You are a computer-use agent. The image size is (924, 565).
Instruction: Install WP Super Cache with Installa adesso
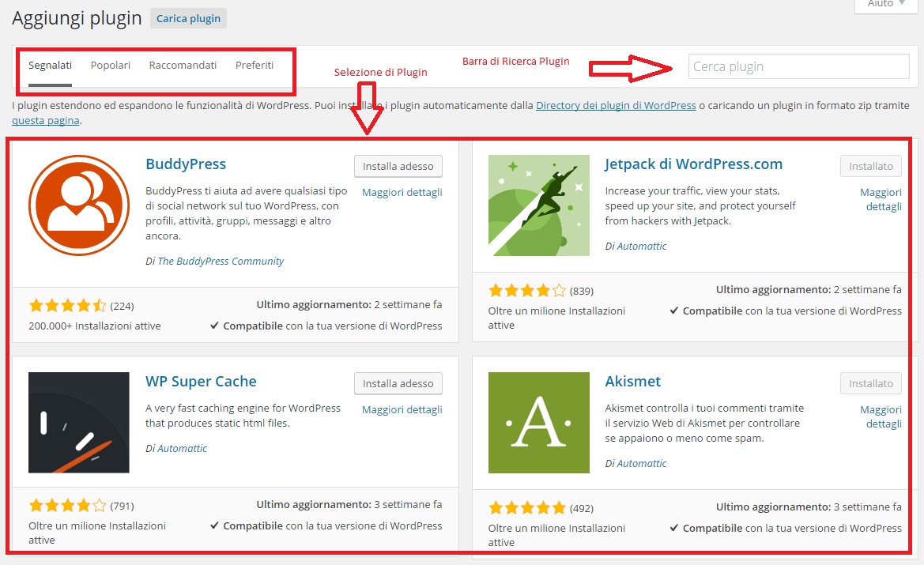coord(398,383)
